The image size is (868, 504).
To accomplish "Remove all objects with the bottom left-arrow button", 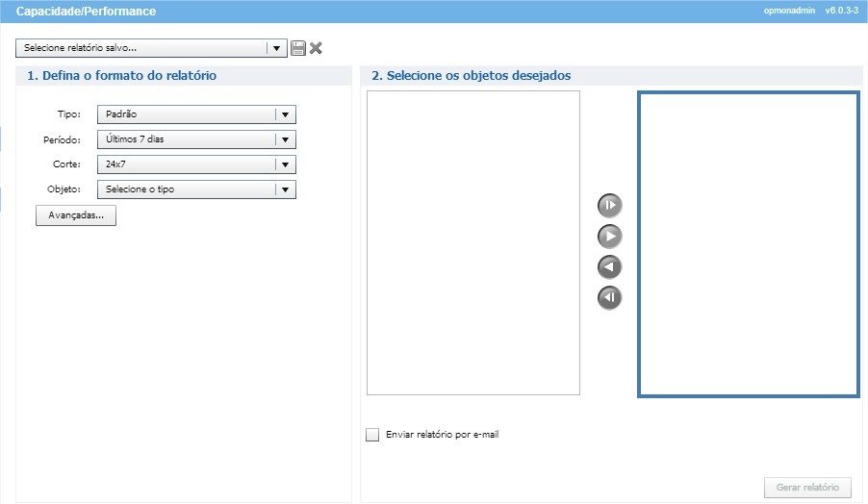I will 609,297.
